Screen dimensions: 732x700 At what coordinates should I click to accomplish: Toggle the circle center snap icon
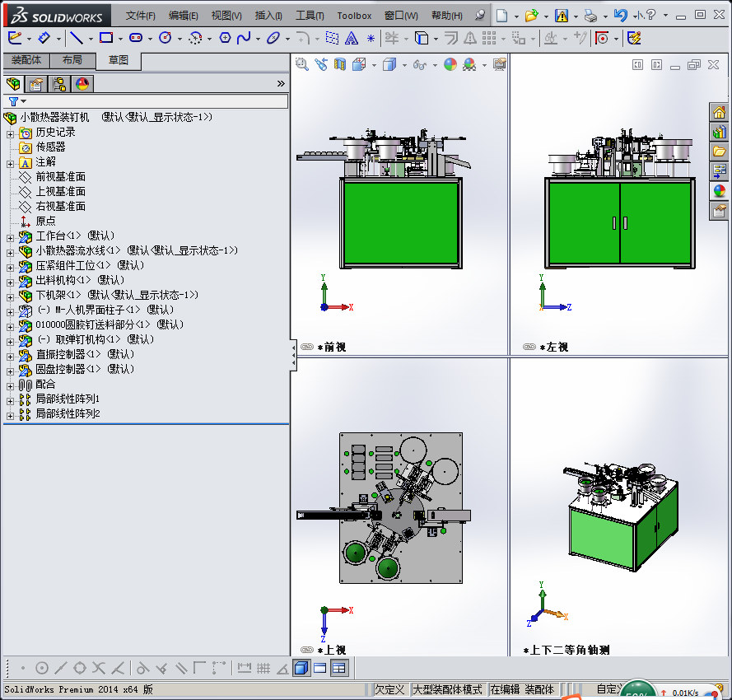coord(42,668)
